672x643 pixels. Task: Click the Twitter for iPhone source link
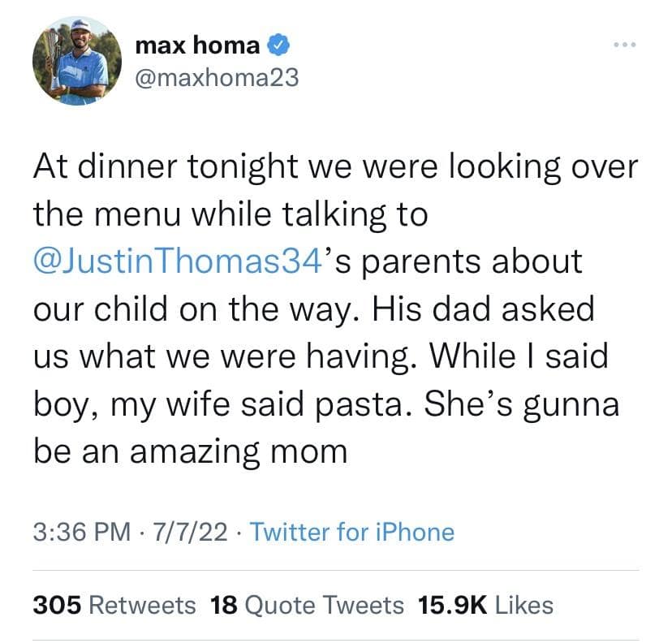pos(351,533)
